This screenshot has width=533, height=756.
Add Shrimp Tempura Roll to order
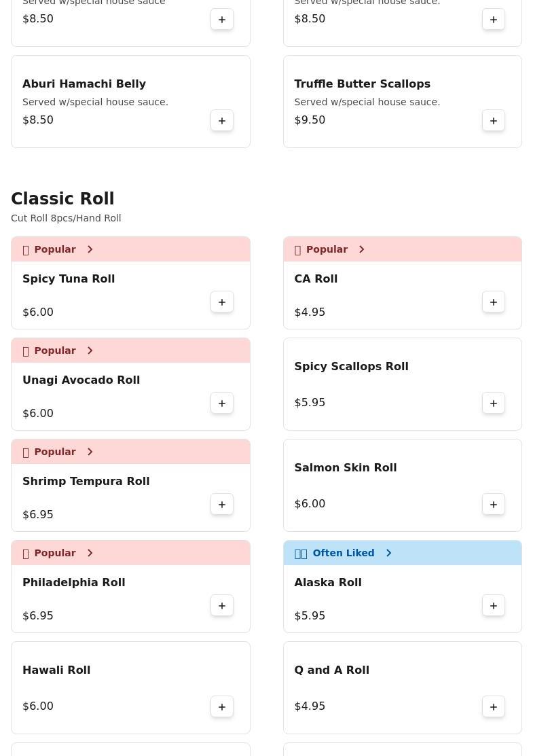(222, 505)
